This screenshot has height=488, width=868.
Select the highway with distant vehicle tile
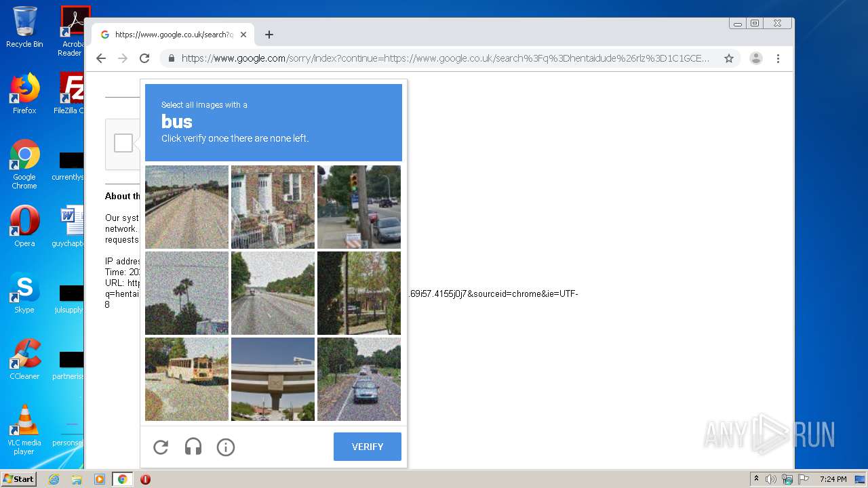click(x=273, y=293)
